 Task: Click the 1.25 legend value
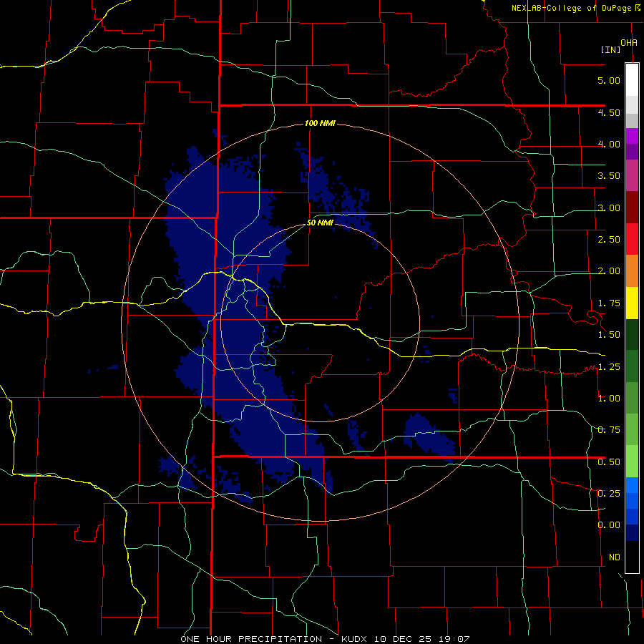click(x=609, y=367)
